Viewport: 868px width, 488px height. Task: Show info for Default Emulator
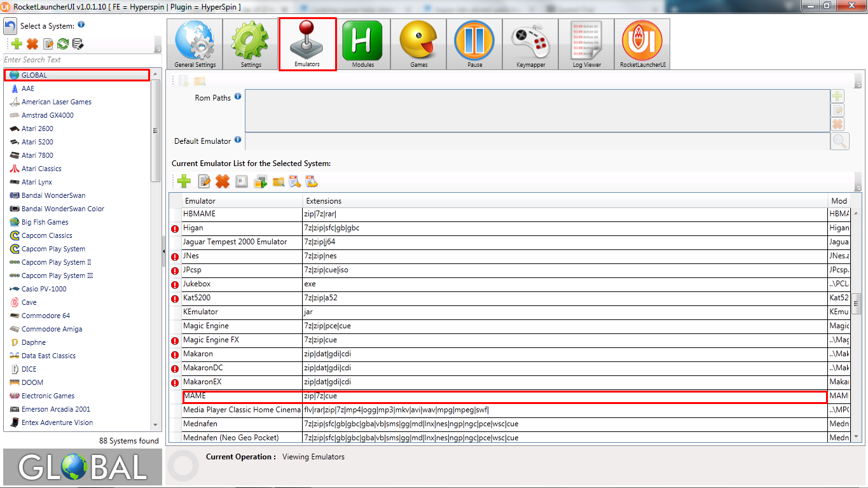pos(238,139)
